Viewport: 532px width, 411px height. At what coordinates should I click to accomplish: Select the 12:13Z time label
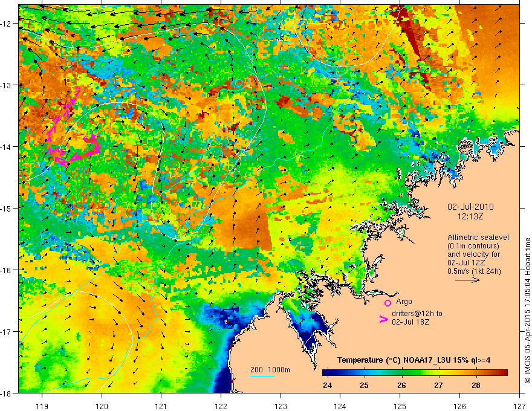pyautogui.click(x=470, y=216)
